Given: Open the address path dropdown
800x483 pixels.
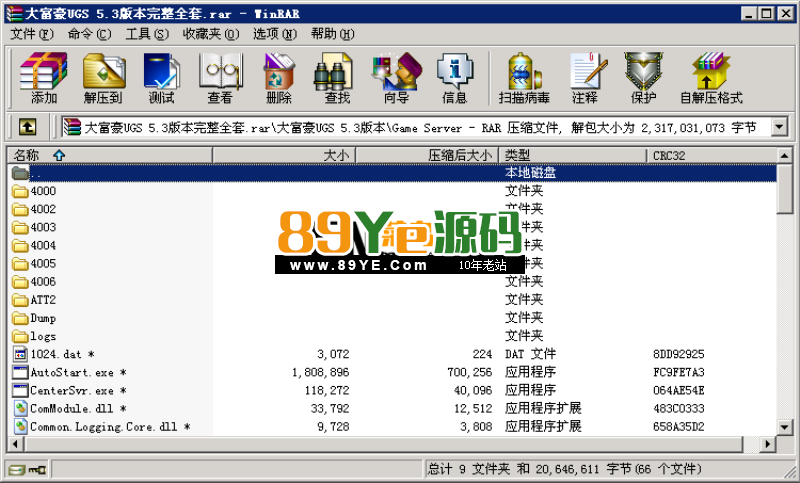Looking at the screenshot, I should 779,126.
